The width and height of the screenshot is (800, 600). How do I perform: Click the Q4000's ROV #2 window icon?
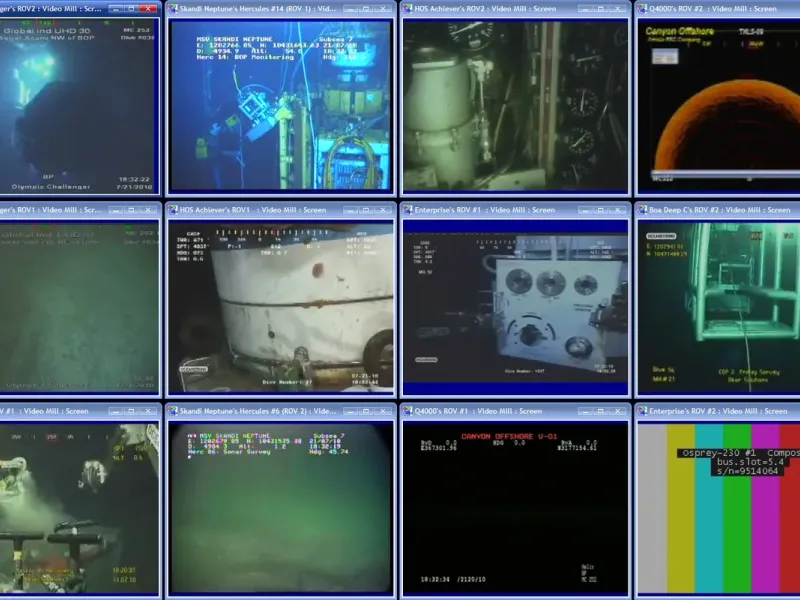coord(642,9)
